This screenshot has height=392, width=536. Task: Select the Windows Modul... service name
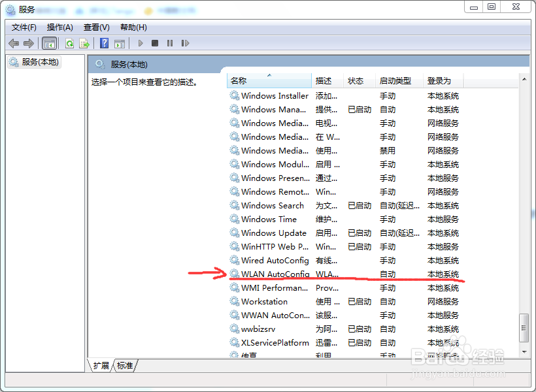(275, 165)
